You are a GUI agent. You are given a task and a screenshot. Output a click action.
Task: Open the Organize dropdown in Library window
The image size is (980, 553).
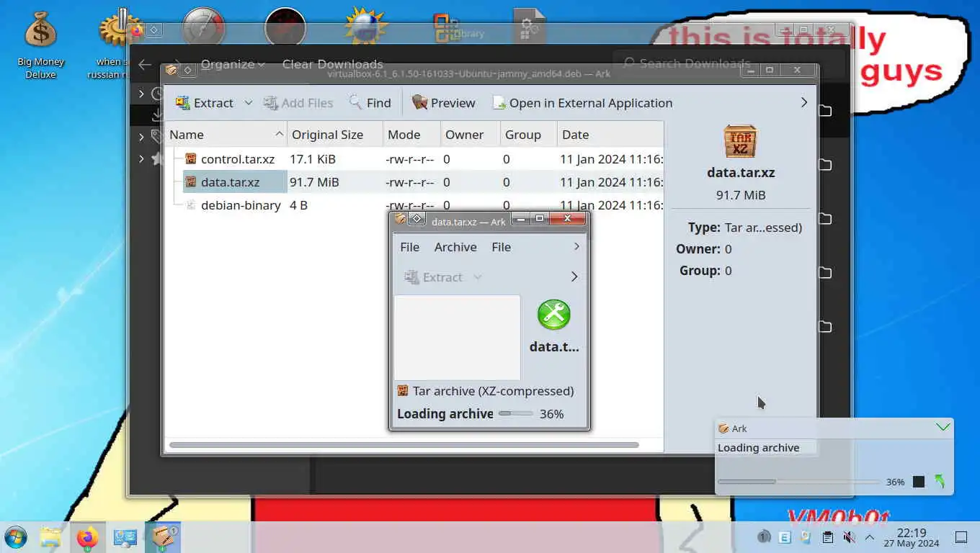point(233,64)
